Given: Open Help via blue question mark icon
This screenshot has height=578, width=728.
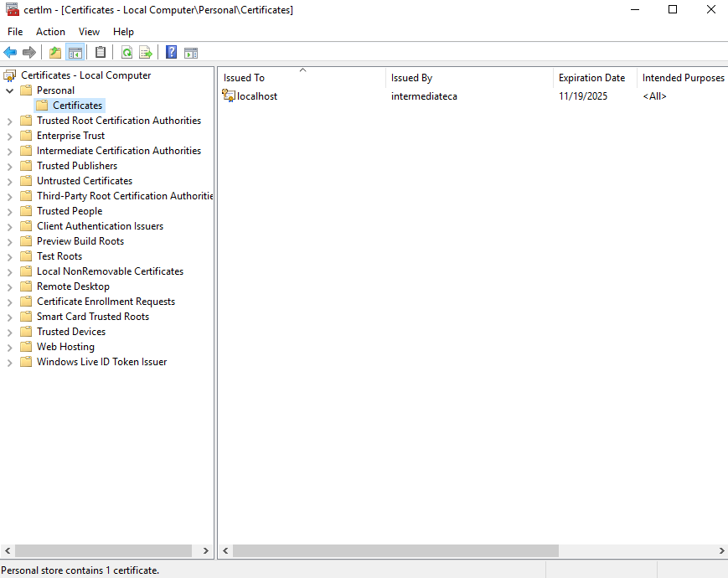Looking at the screenshot, I should click(171, 52).
